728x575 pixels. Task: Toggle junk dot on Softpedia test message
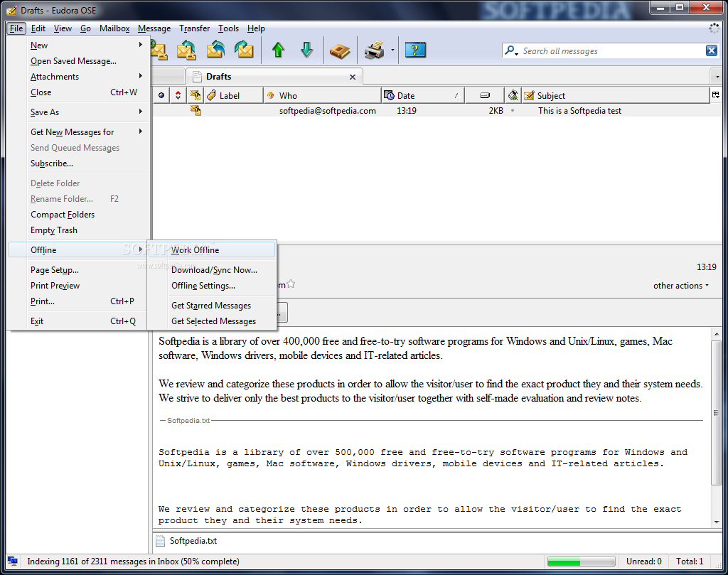[513, 110]
